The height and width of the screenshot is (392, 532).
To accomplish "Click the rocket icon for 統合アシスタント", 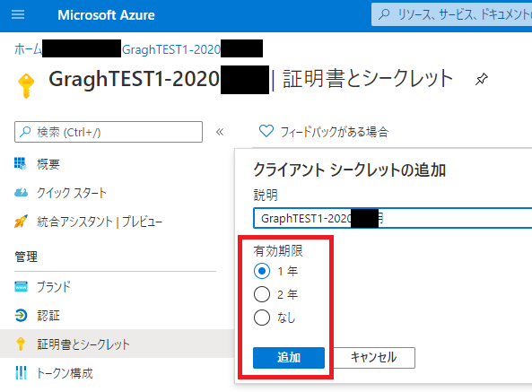I will (21, 221).
